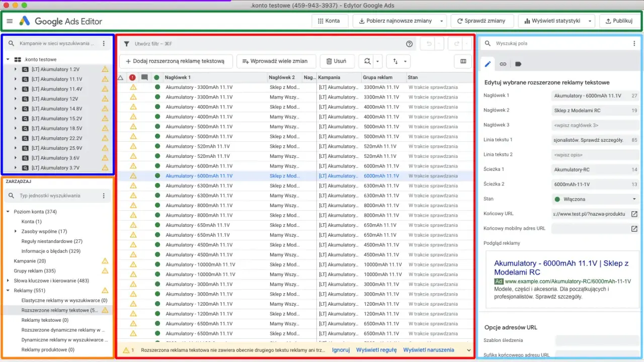Click the warning icon next to Kampanie (20)
Viewport: 644px width, 362px height.
click(x=105, y=261)
